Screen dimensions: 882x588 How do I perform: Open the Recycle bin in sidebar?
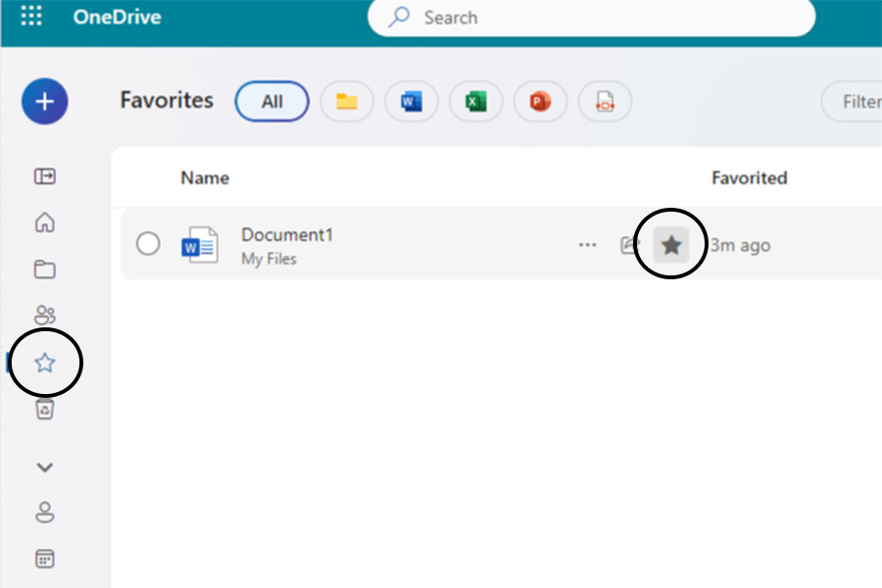pos(45,409)
